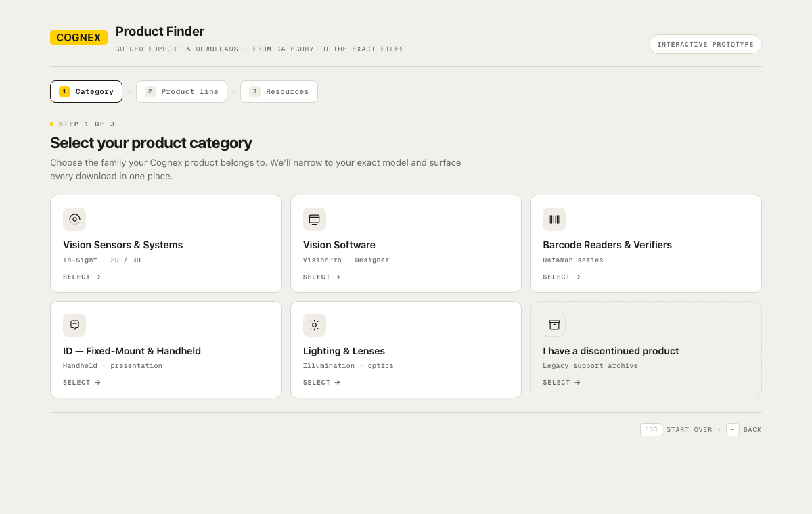Click the START OVER label

click(x=690, y=430)
